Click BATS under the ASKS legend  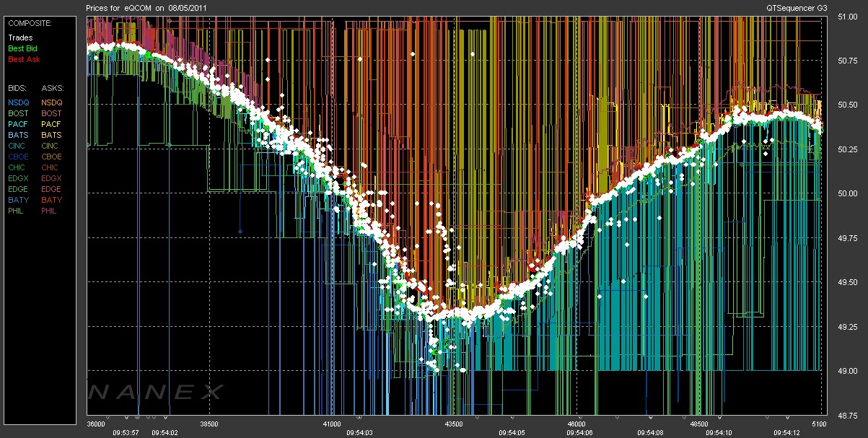(52, 135)
